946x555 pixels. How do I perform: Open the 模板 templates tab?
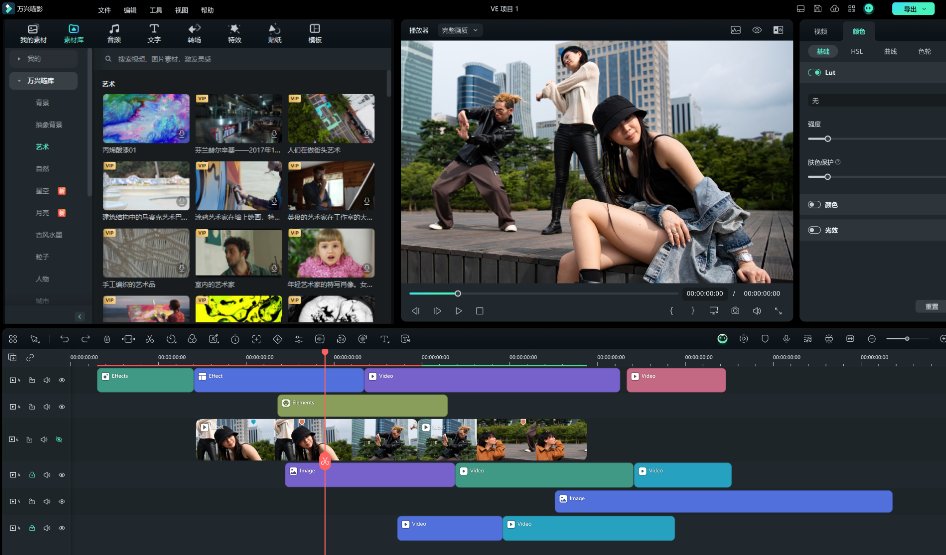315,33
